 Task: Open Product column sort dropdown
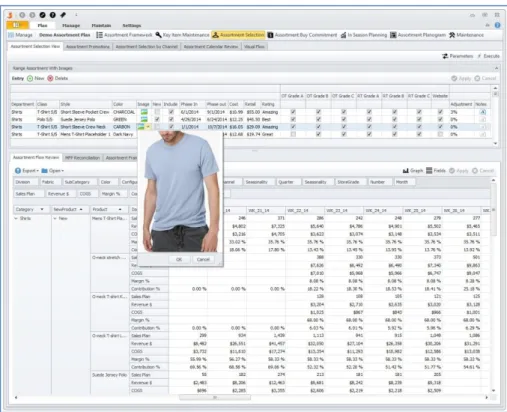coord(120,209)
